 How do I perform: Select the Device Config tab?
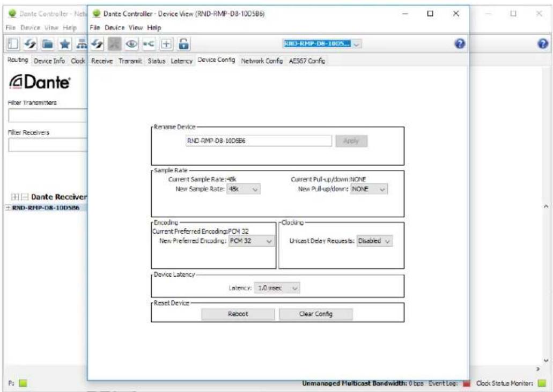click(216, 60)
